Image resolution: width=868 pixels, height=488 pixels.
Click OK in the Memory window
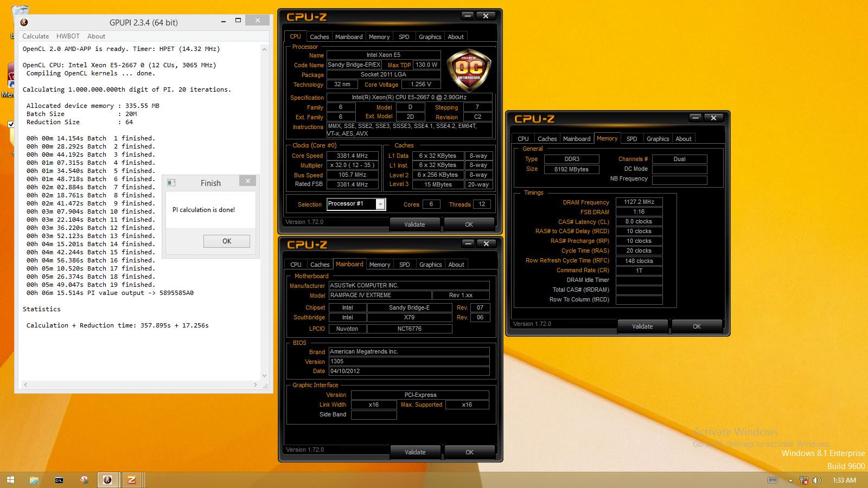tap(697, 326)
